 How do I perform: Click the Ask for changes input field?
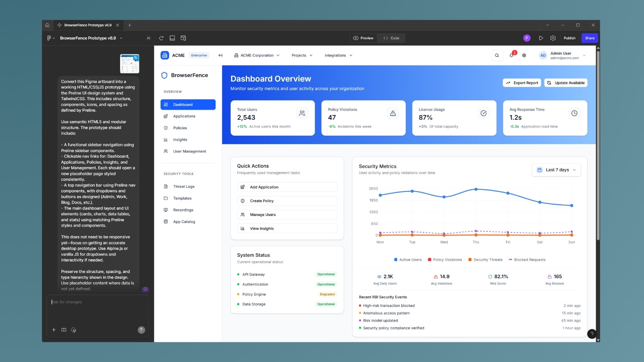pos(97,308)
